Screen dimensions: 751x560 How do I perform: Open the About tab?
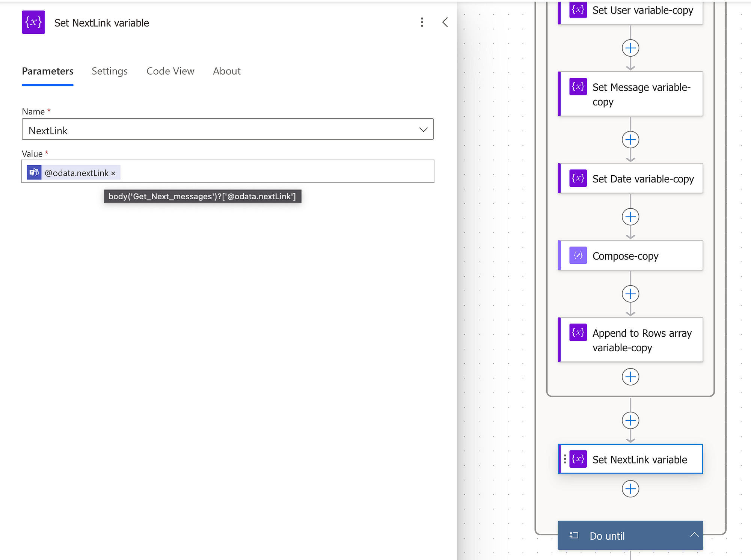click(226, 71)
